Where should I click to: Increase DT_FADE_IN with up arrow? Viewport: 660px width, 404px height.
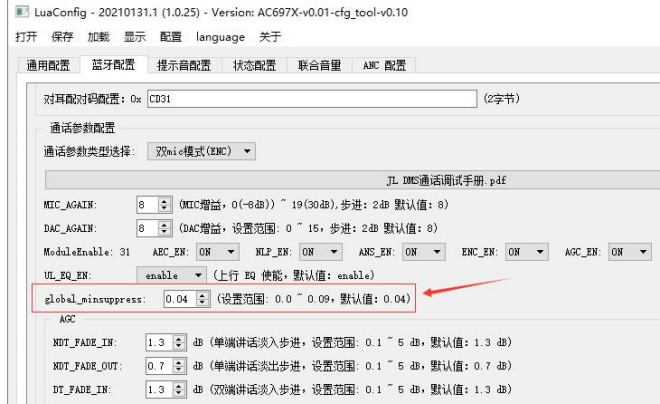[179, 386]
